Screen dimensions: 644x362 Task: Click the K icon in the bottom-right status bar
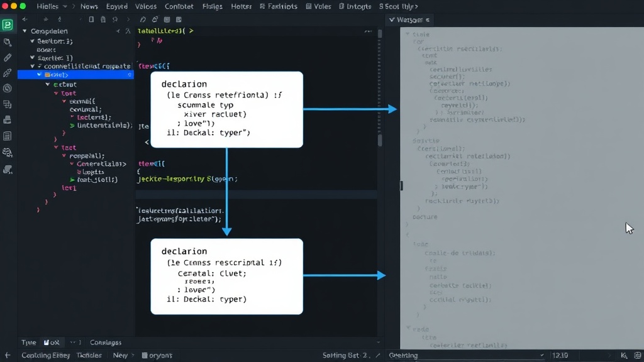[624, 356]
